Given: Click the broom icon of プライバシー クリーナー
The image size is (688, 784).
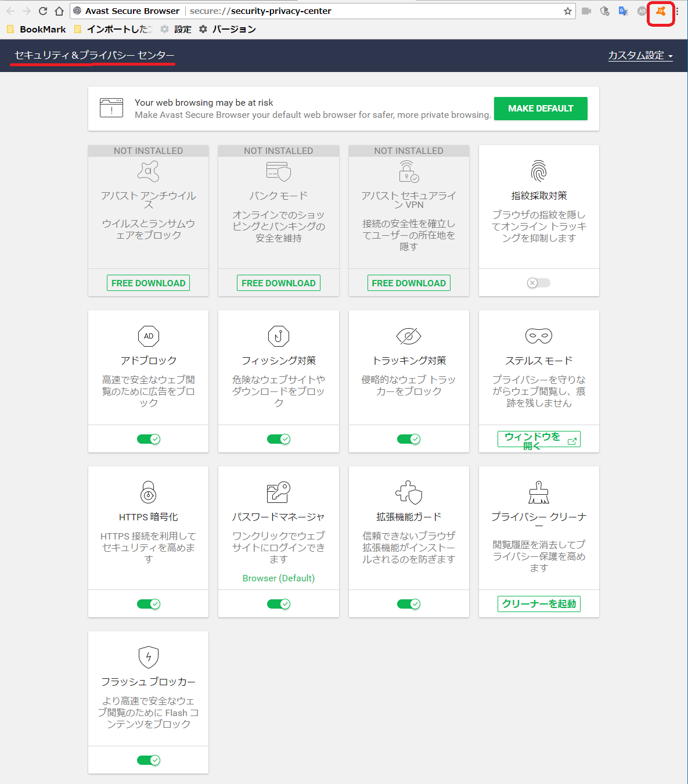Looking at the screenshot, I should (x=539, y=492).
